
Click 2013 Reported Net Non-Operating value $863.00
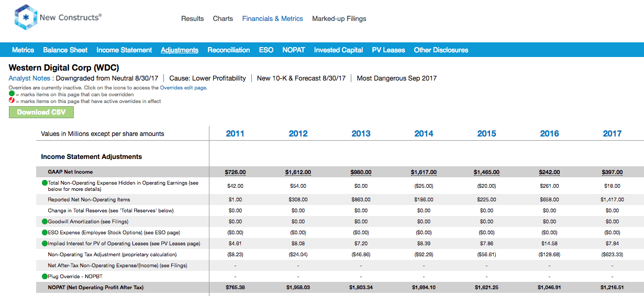[361, 200]
